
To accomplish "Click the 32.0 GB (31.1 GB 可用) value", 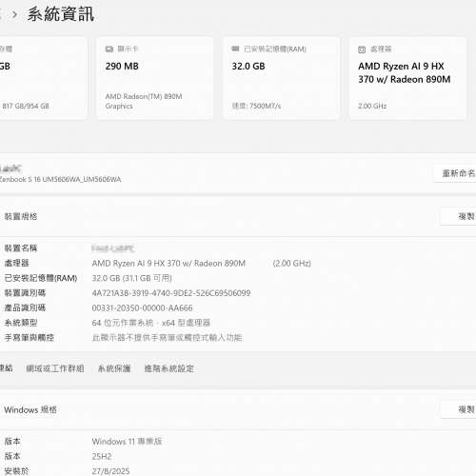I will tap(132, 278).
